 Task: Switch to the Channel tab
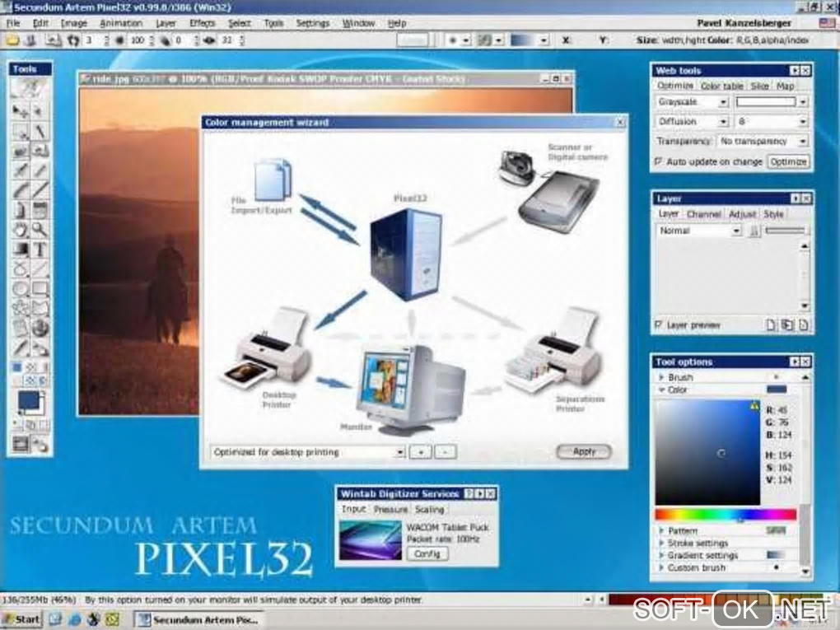tap(703, 214)
